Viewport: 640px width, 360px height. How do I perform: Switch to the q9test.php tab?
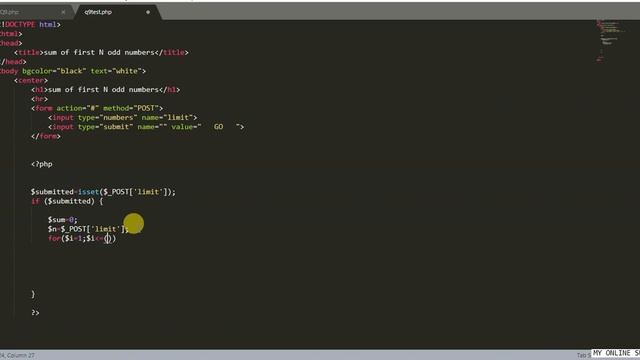coord(98,12)
